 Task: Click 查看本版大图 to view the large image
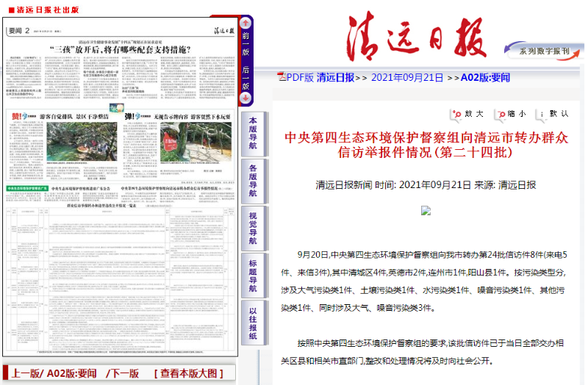tap(191, 373)
